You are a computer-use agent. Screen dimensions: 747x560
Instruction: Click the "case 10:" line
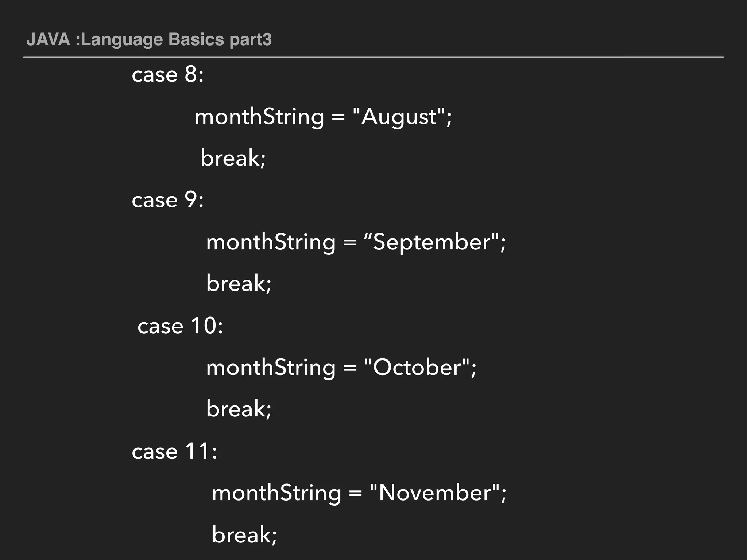pos(180,326)
